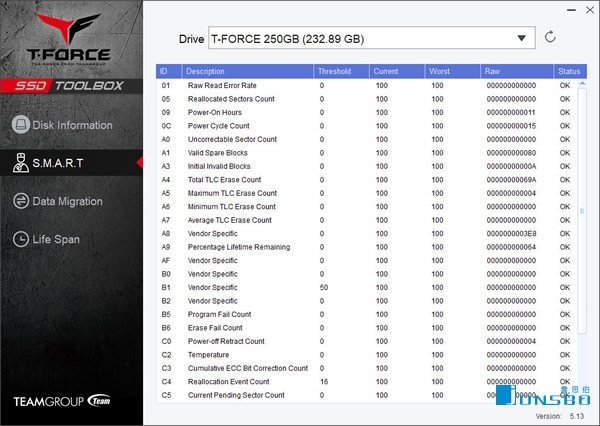Click the Disk Information drive icon
This screenshot has width=600, height=426.
(21, 125)
